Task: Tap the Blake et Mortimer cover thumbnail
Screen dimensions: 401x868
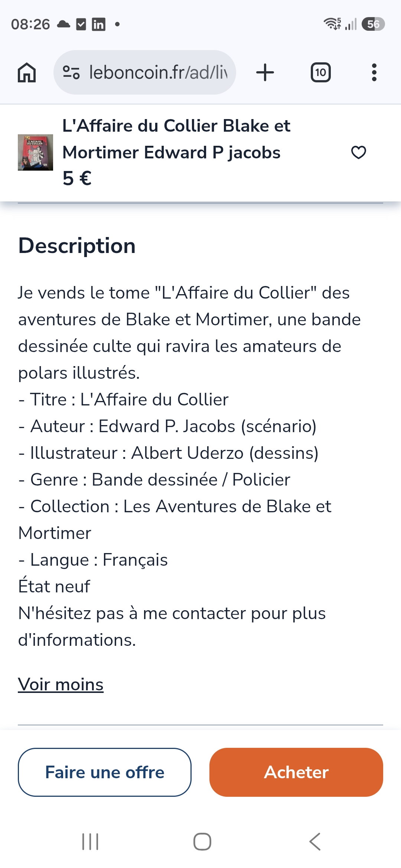Action: click(35, 152)
